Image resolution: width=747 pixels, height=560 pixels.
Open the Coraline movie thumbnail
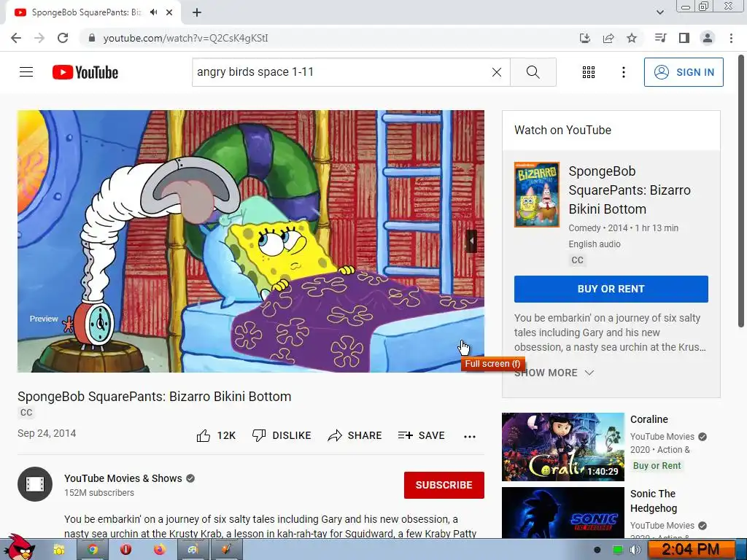563,447
